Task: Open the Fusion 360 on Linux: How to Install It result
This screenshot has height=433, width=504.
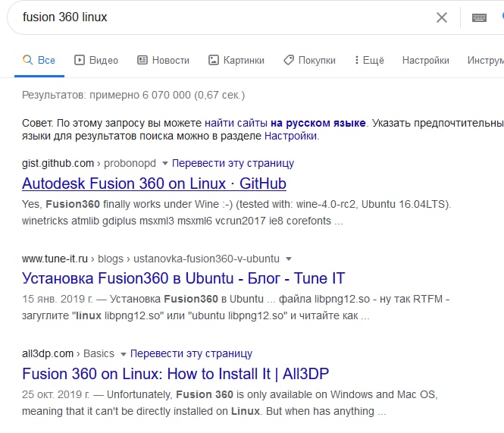Action: 176,374
